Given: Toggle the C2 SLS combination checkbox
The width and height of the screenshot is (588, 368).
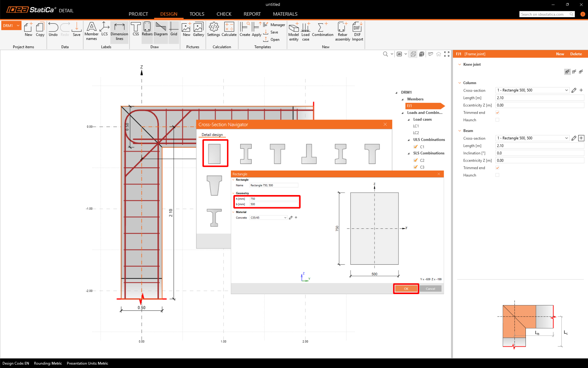Looking at the screenshot, I should [x=416, y=160].
